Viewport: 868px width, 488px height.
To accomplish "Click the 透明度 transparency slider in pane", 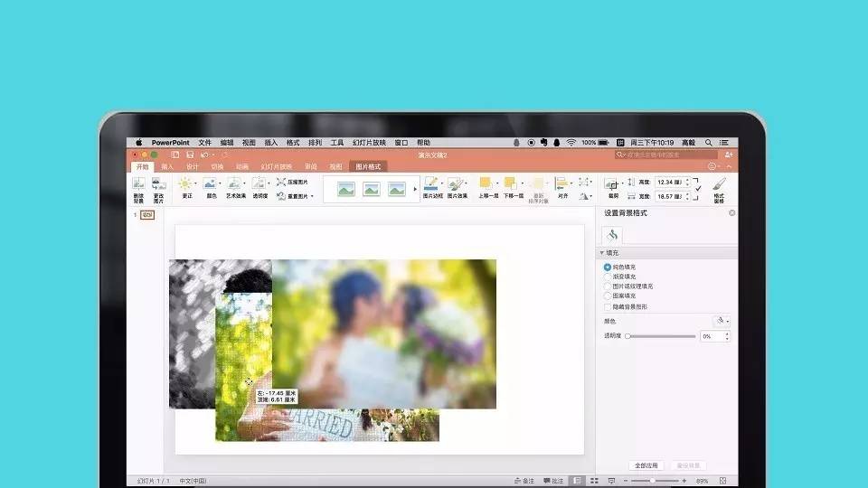I will [660, 336].
